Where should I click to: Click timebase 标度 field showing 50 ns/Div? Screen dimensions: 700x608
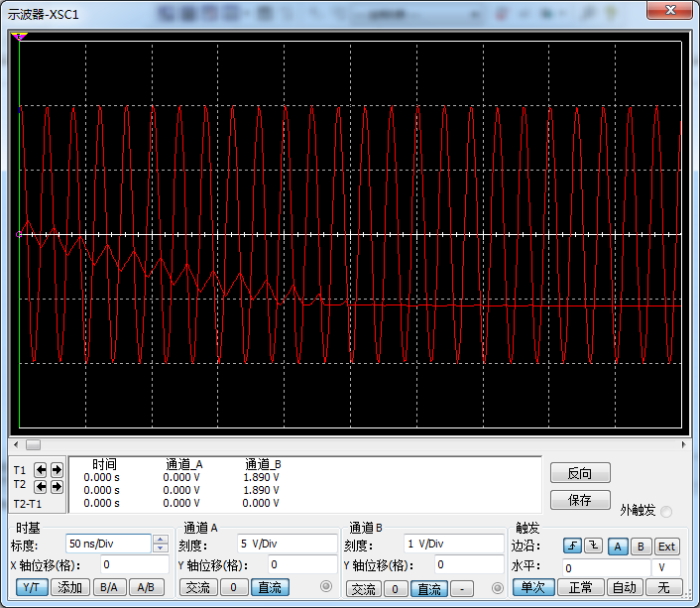pyautogui.click(x=108, y=544)
